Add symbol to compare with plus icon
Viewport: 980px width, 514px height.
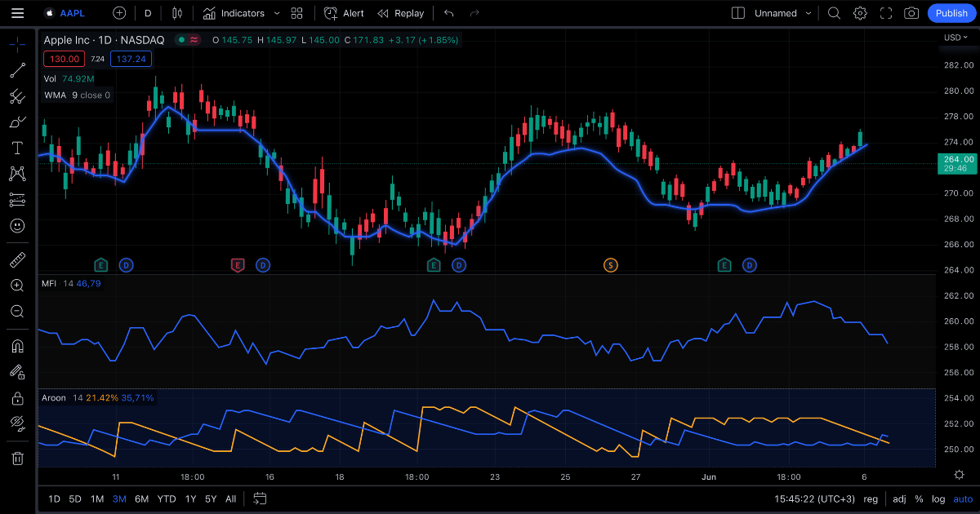(x=119, y=13)
